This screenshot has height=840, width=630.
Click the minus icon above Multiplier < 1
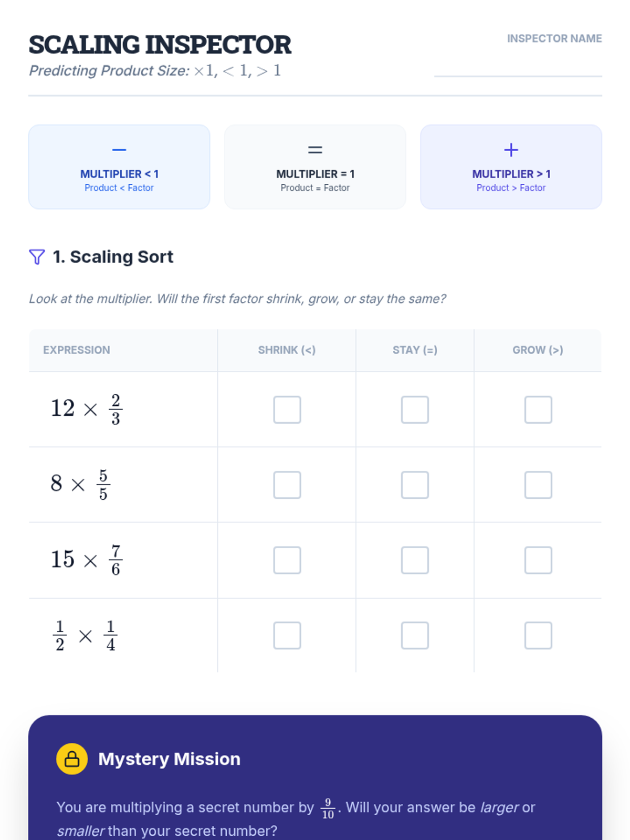click(119, 150)
